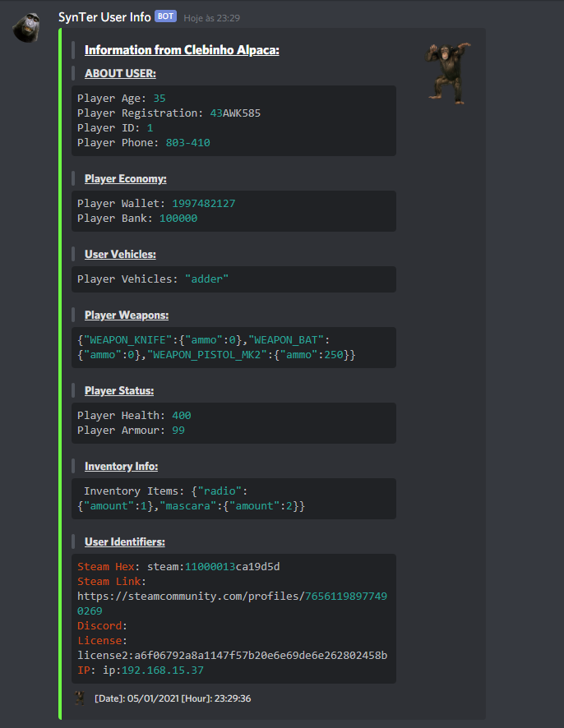The image size is (564, 728).
Task: Select the 'ABOUT USER:' heading
Action: 120,73
